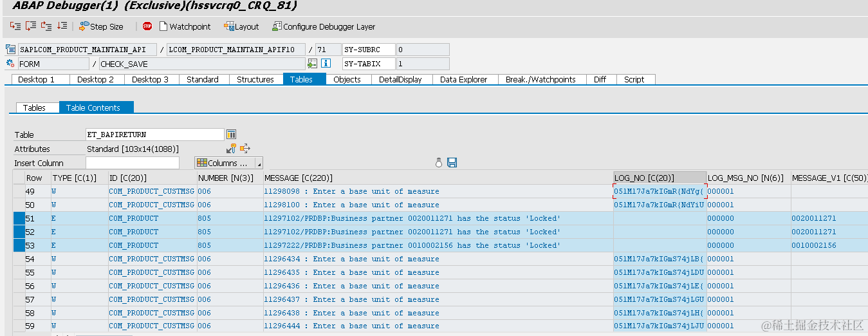Image resolution: width=868 pixels, height=336 pixels.
Task: Click the MESSAGE_V1 [C(50)] column header
Action: point(829,178)
